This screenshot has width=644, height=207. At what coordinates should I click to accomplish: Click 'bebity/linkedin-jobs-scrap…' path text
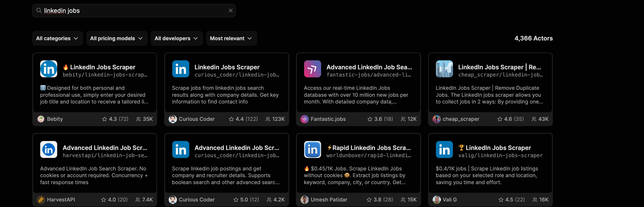[105, 75]
